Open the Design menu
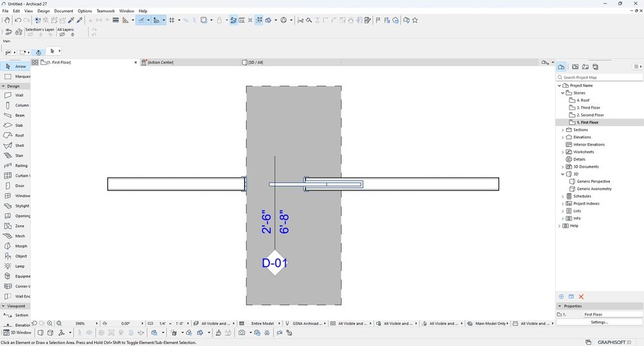Screen dimensions: 644x346 point(43,11)
